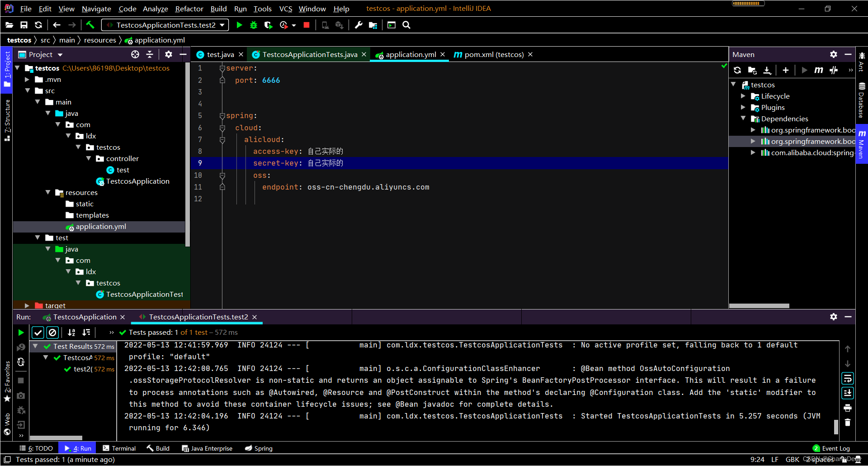Open the VCS menu
Image resolution: width=868 pixels, height=466 pixels.
(285, 9)
